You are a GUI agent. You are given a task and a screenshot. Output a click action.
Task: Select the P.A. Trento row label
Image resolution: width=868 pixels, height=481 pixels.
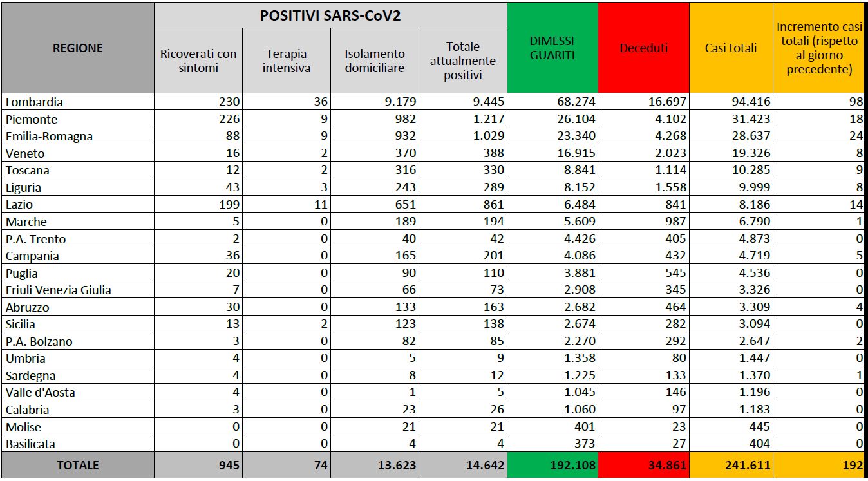coord(35,240)
